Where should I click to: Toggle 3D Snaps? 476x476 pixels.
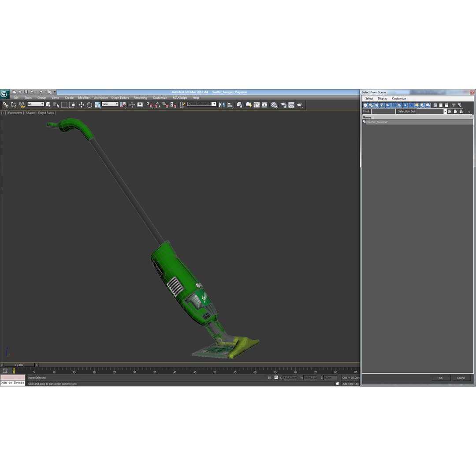pyautogui.click(x=149, y=105)
